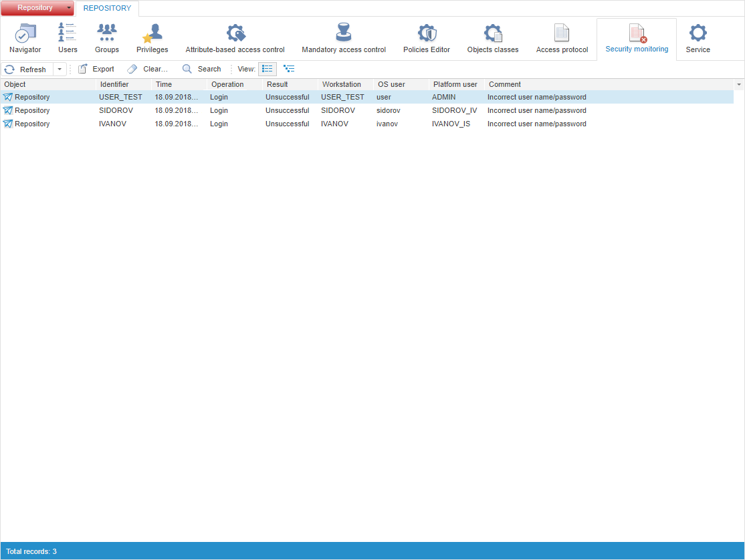745x560 pixels.
Task: Sort by the Time column header
Action: click(179, 85)
